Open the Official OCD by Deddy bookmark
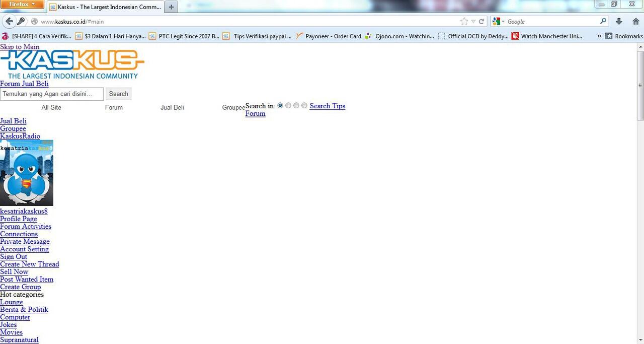This screenshot has width=644, height=344. point(473,36)
